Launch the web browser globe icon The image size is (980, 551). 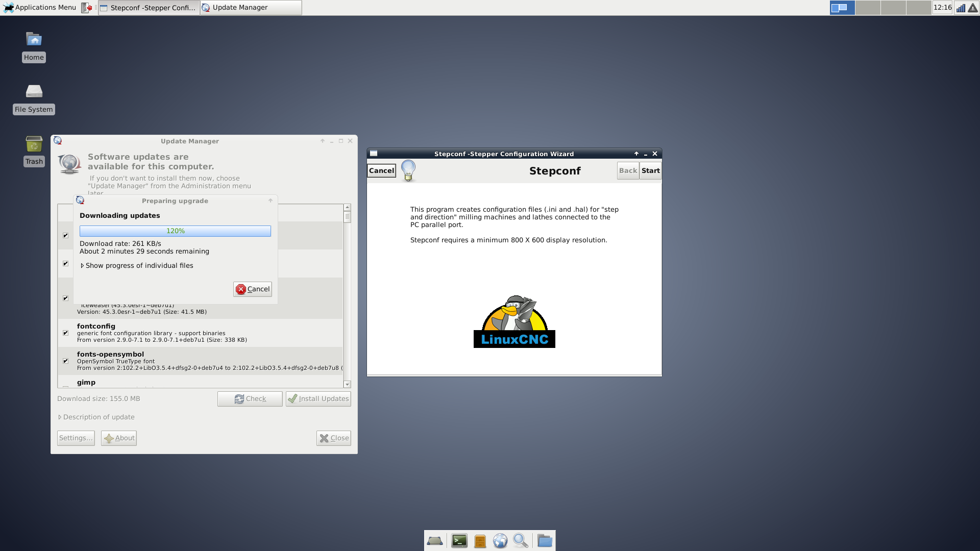pos(500,541)
